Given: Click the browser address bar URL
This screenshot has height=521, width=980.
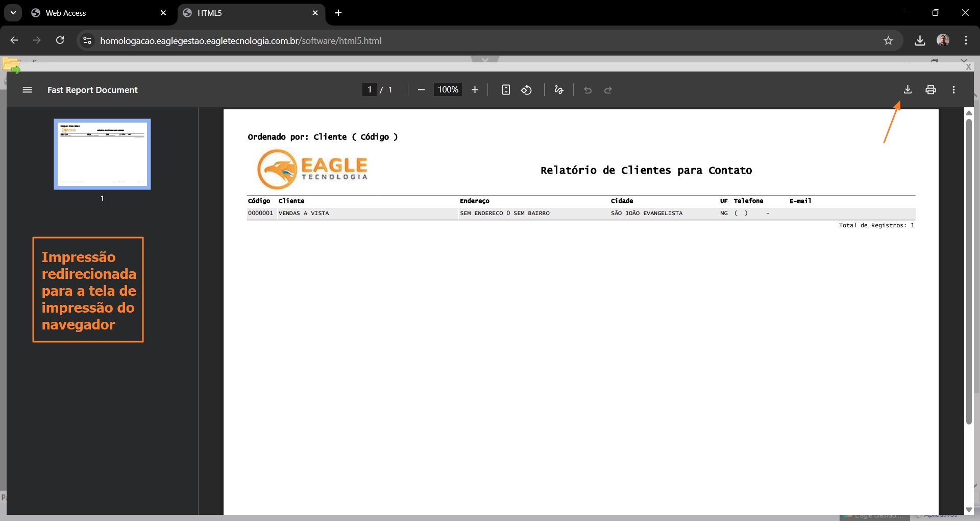Looking at the screenshot, I should coord(240,41).
